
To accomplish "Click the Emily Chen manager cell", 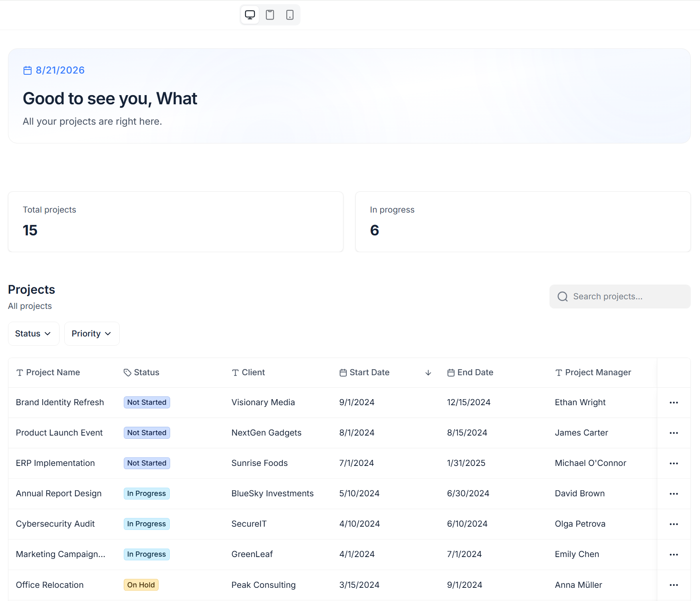I will click(577, 554).
